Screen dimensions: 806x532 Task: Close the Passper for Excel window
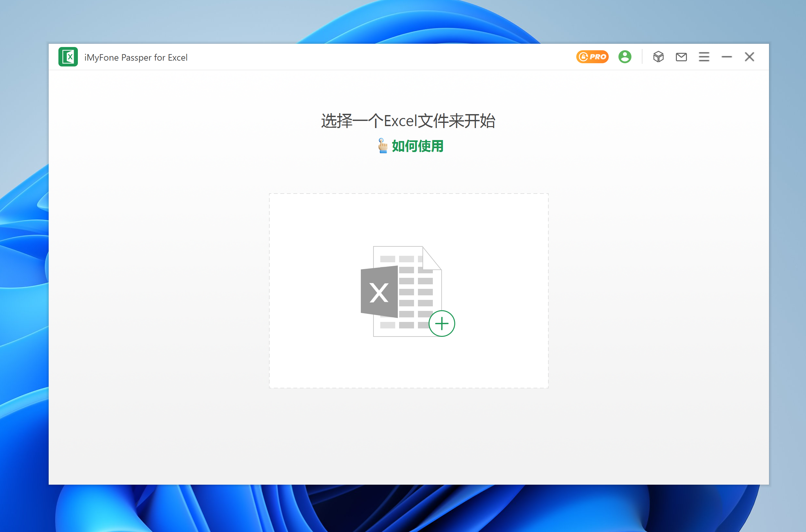pyautogui.click(x=749, y=57)
